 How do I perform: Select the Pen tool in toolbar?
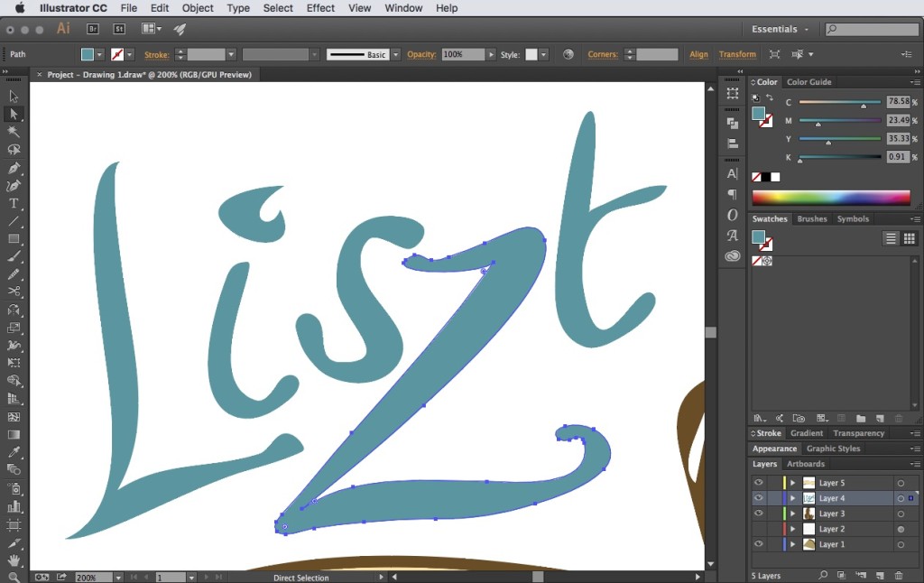14,168
